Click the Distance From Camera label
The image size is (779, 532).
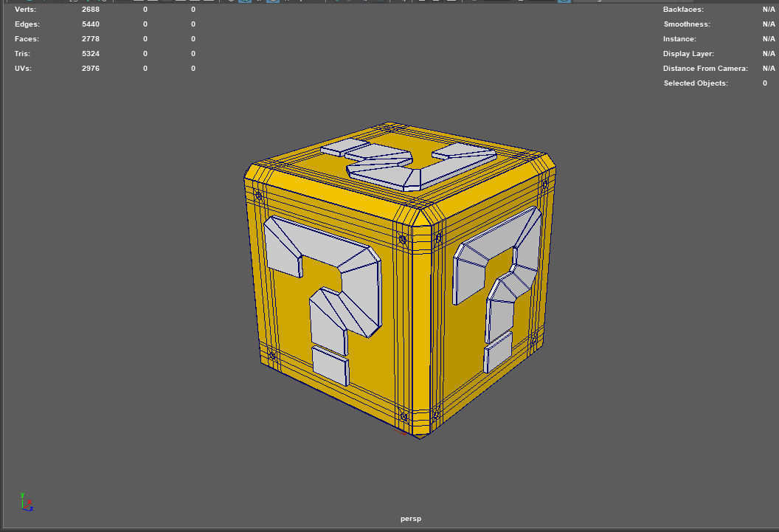(705, 69)
